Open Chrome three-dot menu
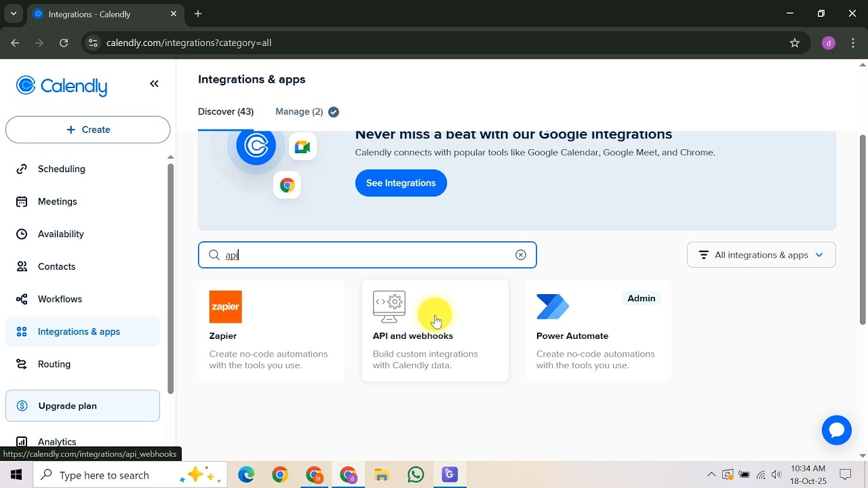 [x=853, y=43]
